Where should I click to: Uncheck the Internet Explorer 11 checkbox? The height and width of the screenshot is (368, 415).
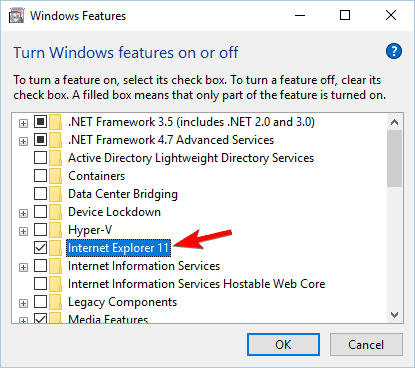[x=40, y=248]
